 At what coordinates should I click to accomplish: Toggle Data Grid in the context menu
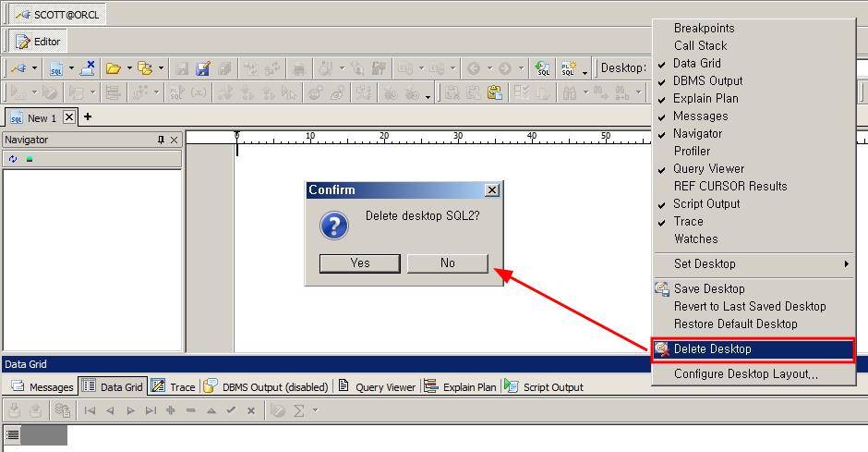coord(696,63)
